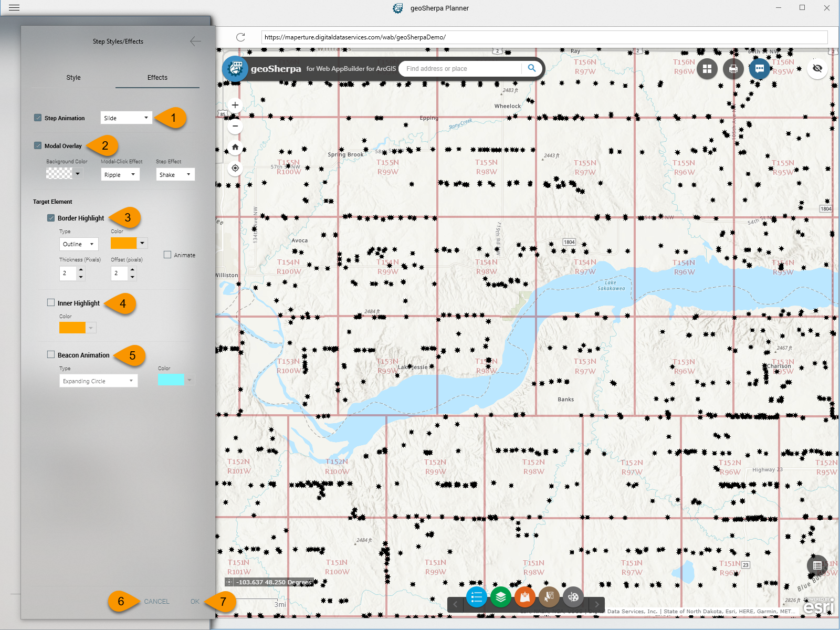Image resolution: width=840 pixels, height=630 pixels.
Task: Click the Thickness (Pixels) number field
Action: coord(68,273)
